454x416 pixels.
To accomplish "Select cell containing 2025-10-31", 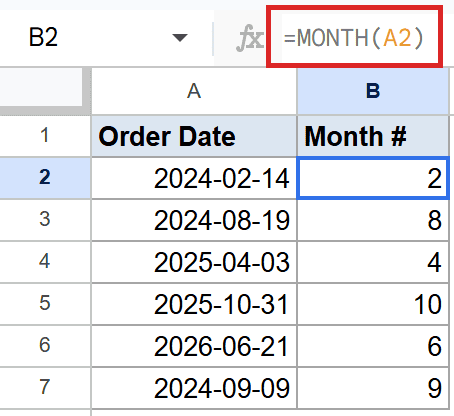I will point(194,304).
